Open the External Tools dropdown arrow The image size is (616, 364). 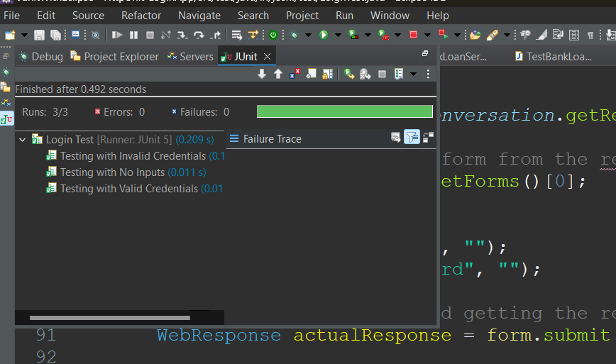pyautogui.click(x=397, y=35)
